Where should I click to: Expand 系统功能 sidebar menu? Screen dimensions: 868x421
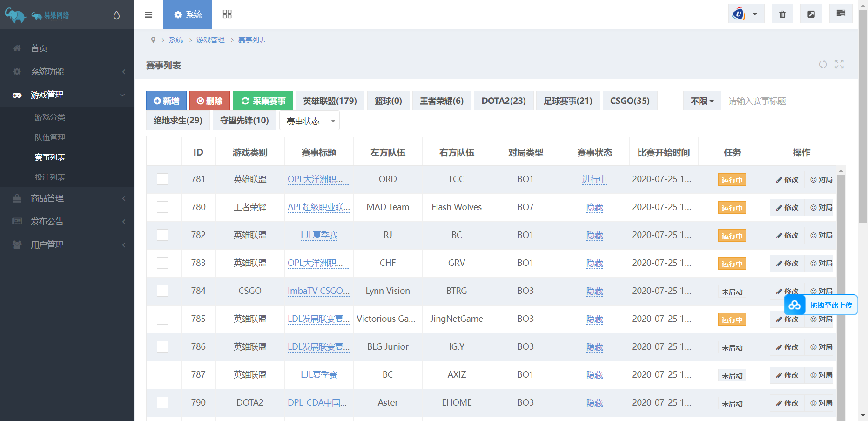click(x=67, y=72)
